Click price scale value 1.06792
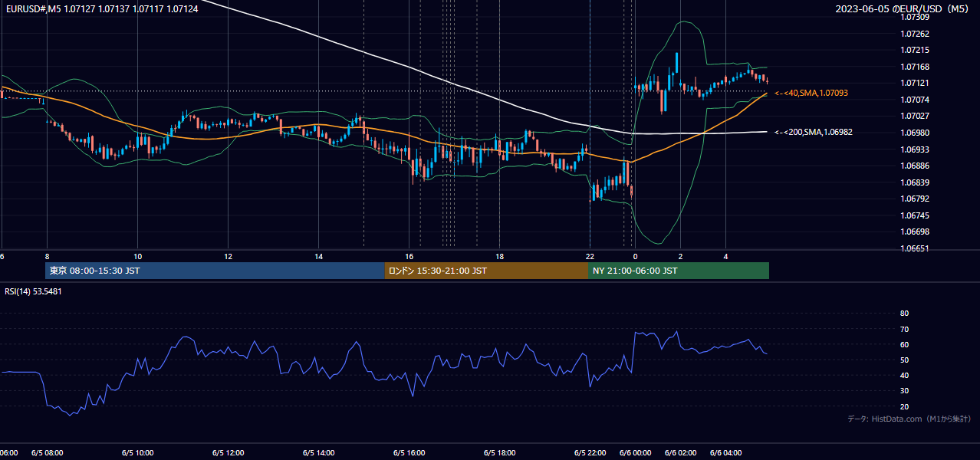 tap(914, 199)
